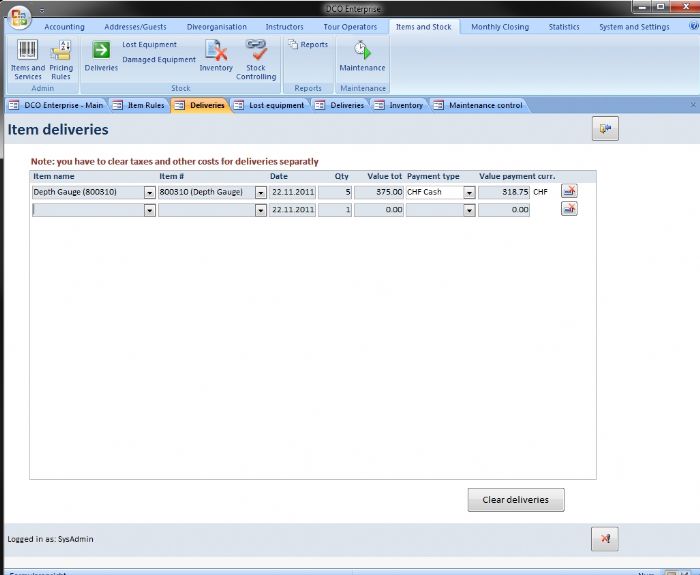
Task: Delete the Depth Gauge delivery row
Action: (x=569, y=191)
